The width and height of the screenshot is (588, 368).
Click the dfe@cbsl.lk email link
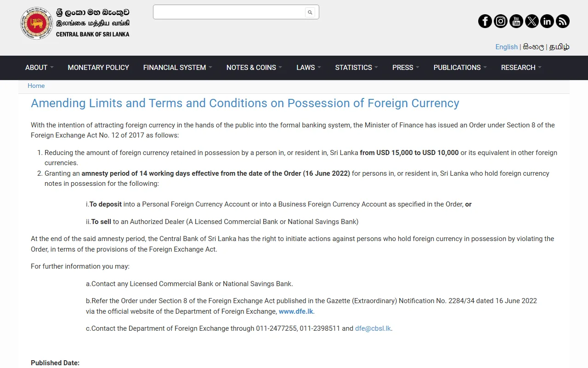[373, 328]
